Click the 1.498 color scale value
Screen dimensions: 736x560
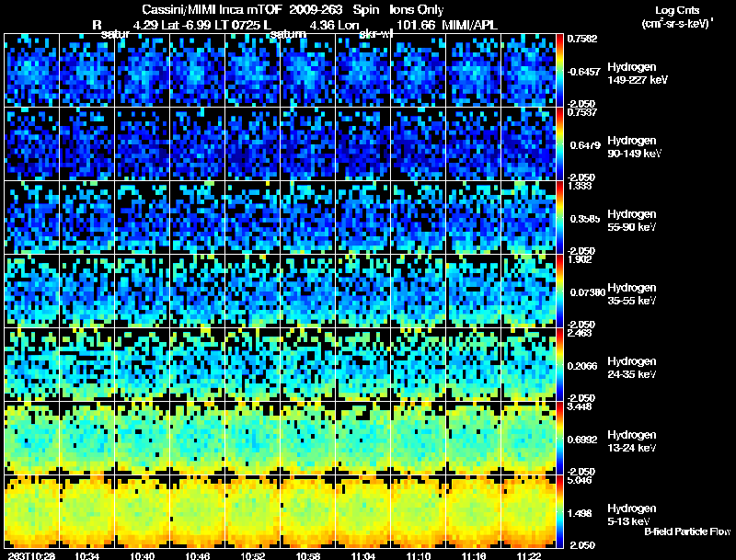click(580, 513)
